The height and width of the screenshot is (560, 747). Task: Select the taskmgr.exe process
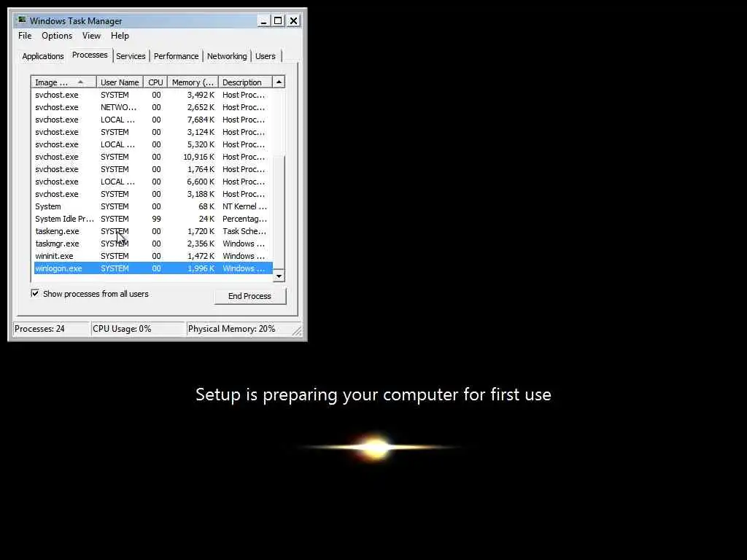pyautogui.click(x=153, y=244)
